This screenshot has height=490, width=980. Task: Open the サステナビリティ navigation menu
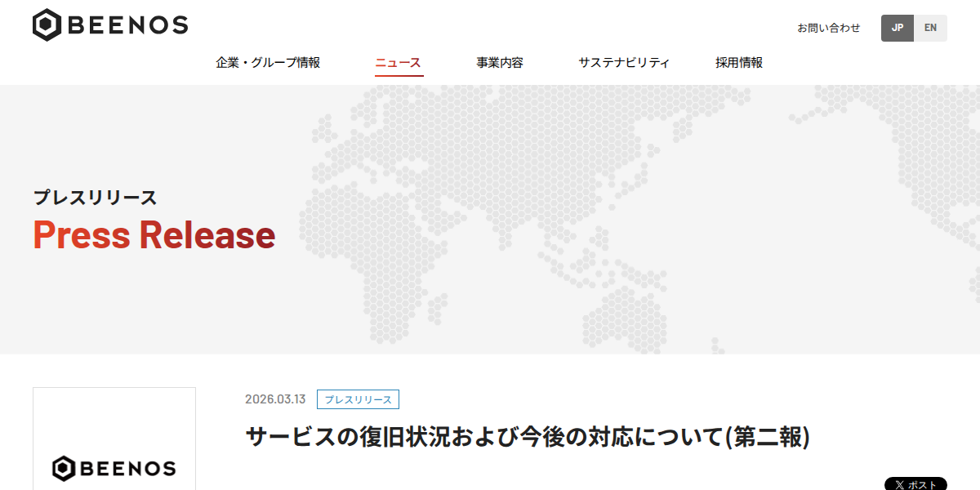[625, 61]
